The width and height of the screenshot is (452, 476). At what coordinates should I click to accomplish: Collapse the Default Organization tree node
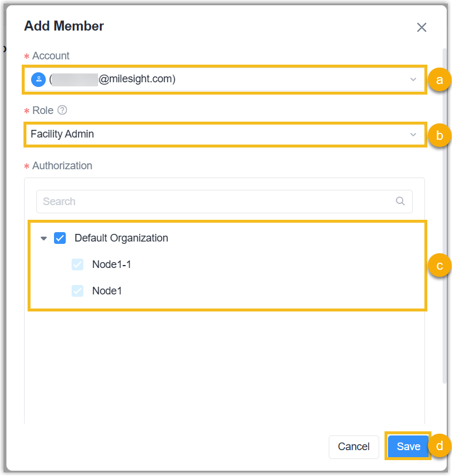[43, 239]
